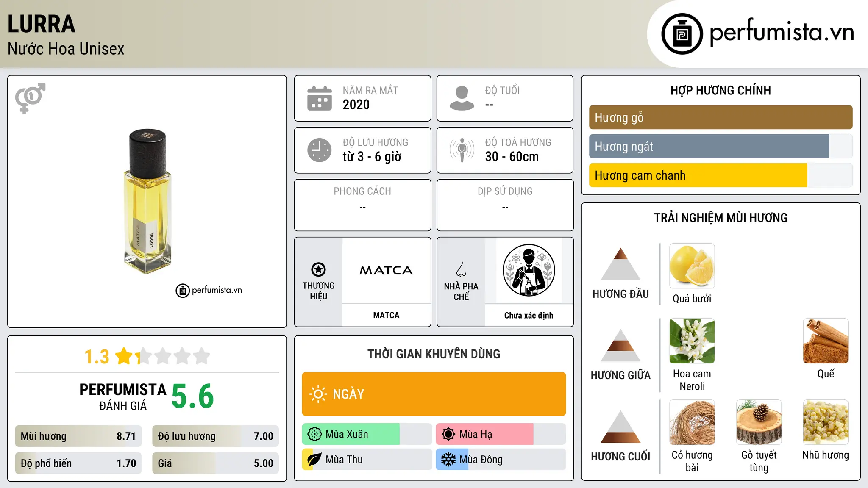The width and height of the screenshot is (868, 488).
Task: Click the spring flower icon
Action: (x=314, y=434)
